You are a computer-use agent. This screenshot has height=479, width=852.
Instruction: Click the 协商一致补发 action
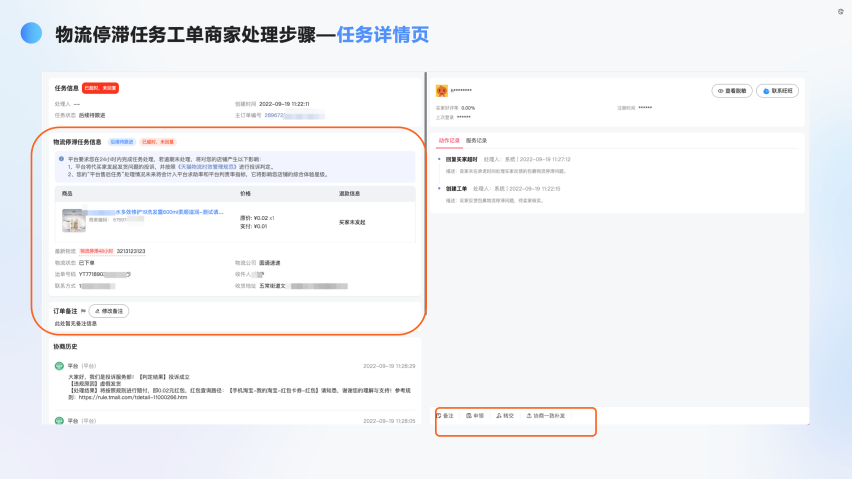pyautogui.click(x=546, y=415)
